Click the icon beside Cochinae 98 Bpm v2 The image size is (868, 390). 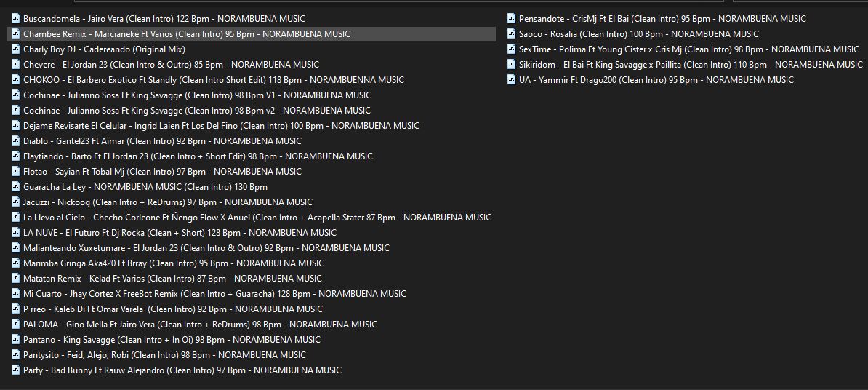point(15,111)
